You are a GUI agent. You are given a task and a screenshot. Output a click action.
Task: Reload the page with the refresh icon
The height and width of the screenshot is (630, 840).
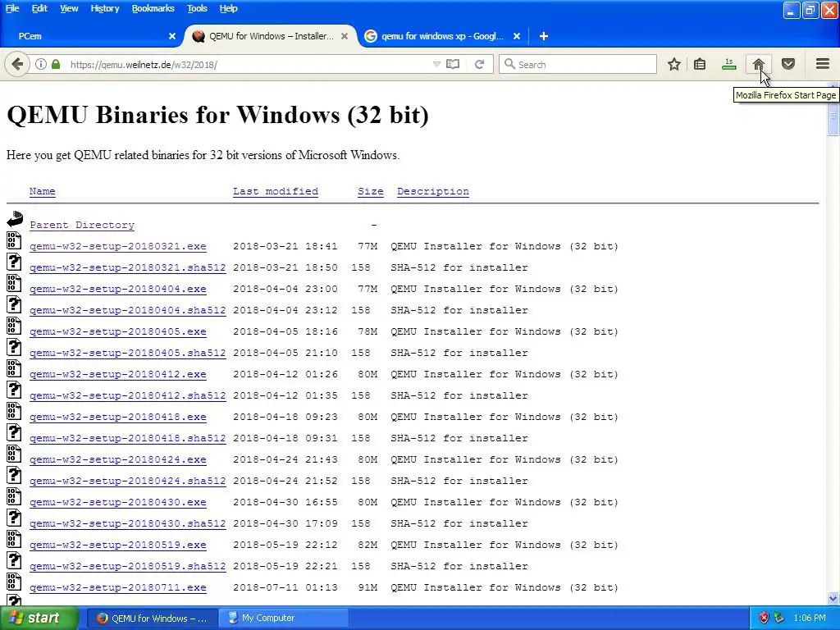tap(479, 64)
